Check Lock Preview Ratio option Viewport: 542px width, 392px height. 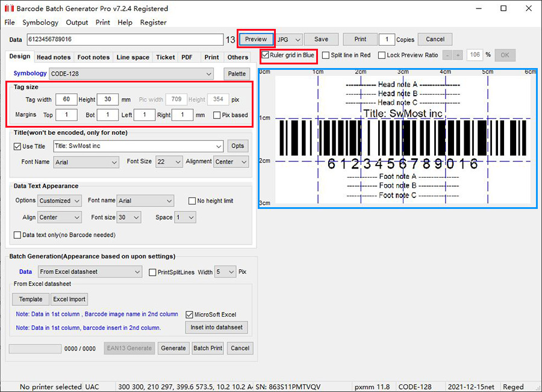point(382,55)
